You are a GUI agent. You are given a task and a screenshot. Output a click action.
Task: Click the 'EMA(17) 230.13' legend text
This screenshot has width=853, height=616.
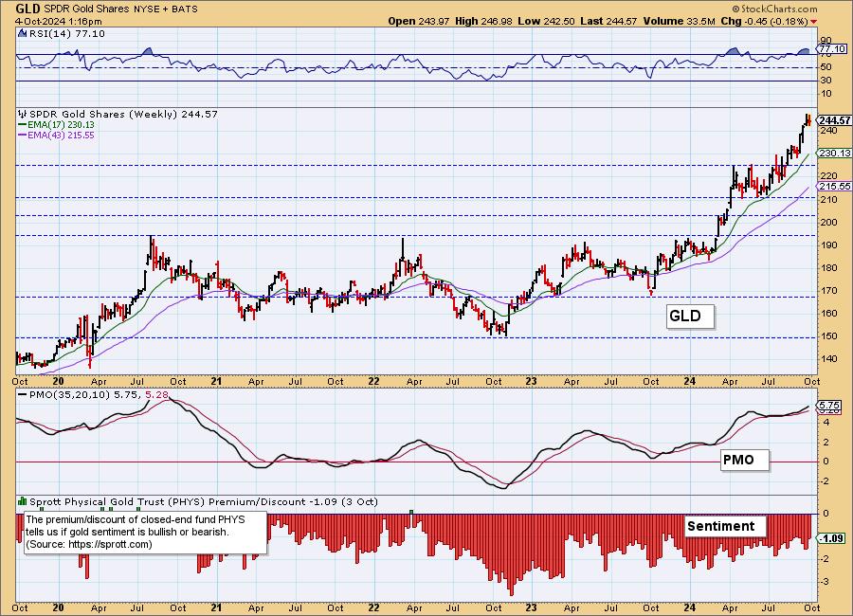[x=61, y=124]
